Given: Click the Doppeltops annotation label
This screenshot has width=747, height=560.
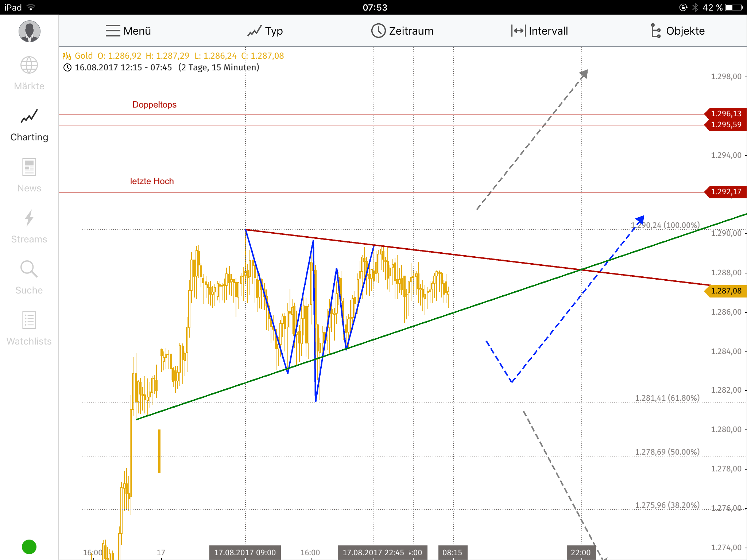Looking at the screenshot, I should (x=154, y=105).
